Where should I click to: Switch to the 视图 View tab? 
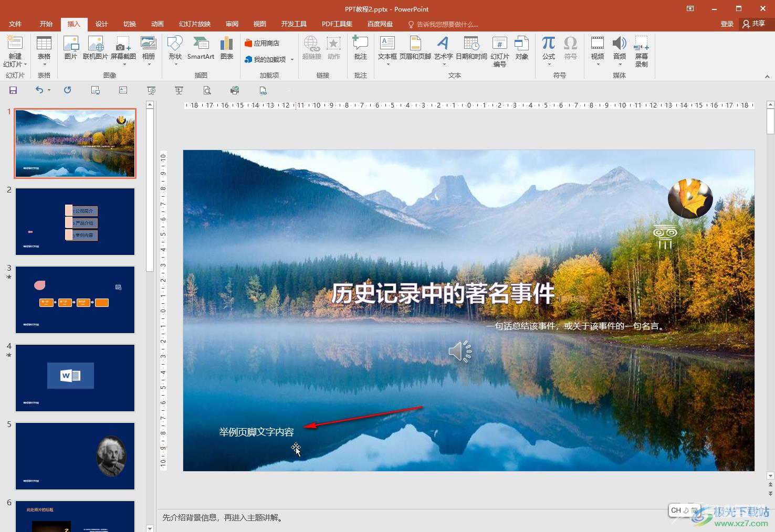(260, 24)
